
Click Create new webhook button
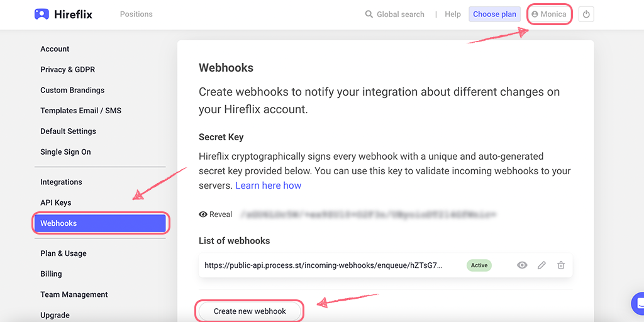click(250, 311)
